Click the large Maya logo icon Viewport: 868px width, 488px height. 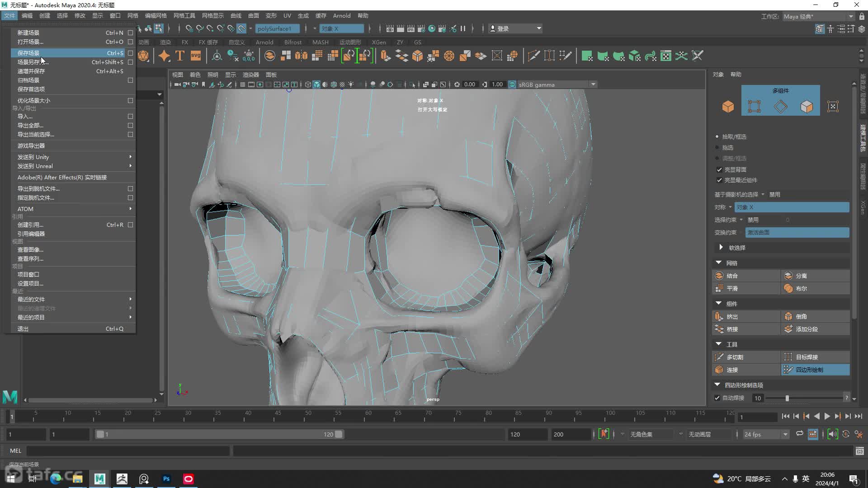tap(10, 397)
